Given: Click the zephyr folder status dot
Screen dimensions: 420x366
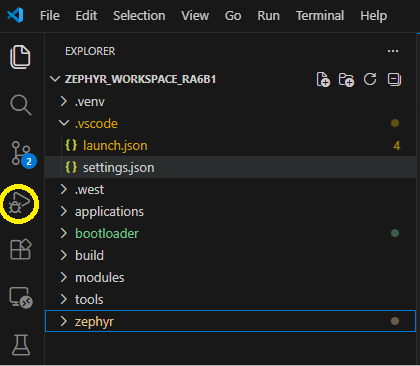Looking at the screenshot, I should tap(395, 321).
